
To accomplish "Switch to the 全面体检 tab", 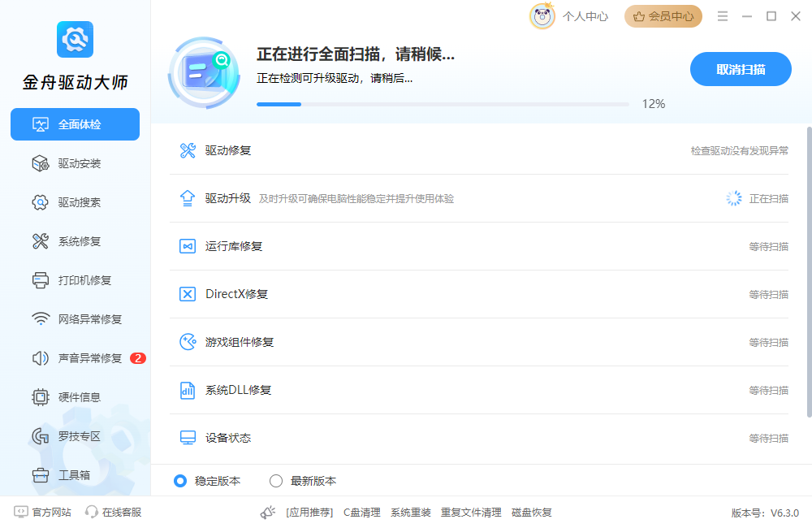I will pos(75,124).
